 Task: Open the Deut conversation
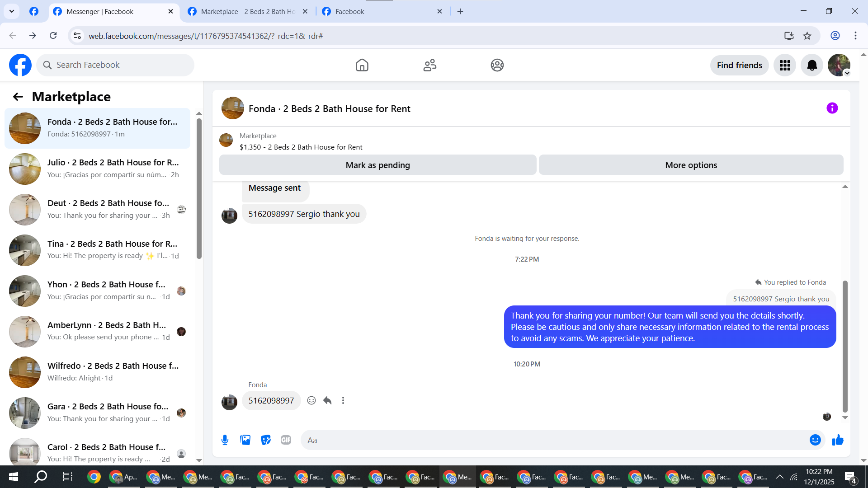click(97, 209)
